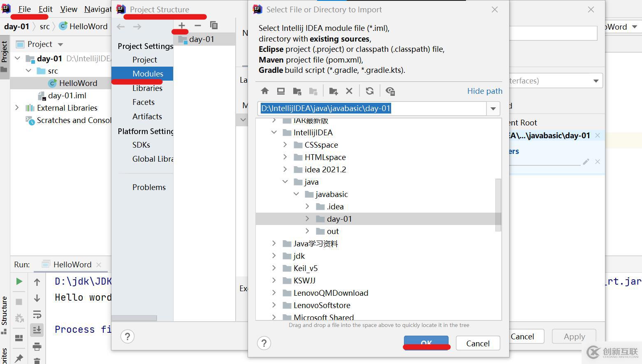The image size is (642, 364).
Task: Select the LenovoSoftstore folder
Action: tap(322, 305)
